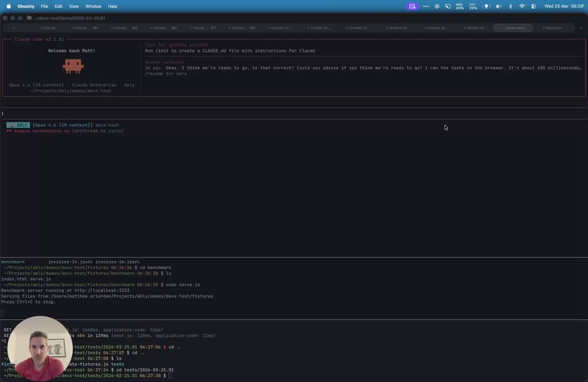The height and width of the screenshot is (382, 588).
Task: Open Control Center icon
Action: click(x=533, y=6)
